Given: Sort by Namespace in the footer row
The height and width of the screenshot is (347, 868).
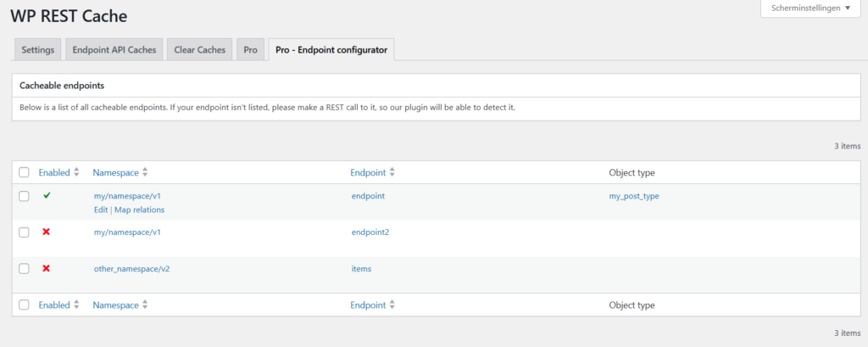Looking at the screenshot, I should tap(115, 305).
